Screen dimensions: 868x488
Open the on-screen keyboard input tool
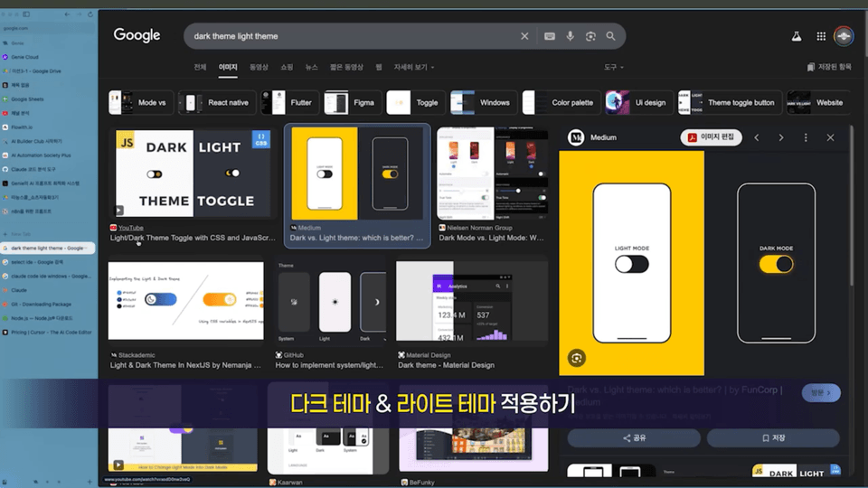pyautogui.click(x=549, y=36)
